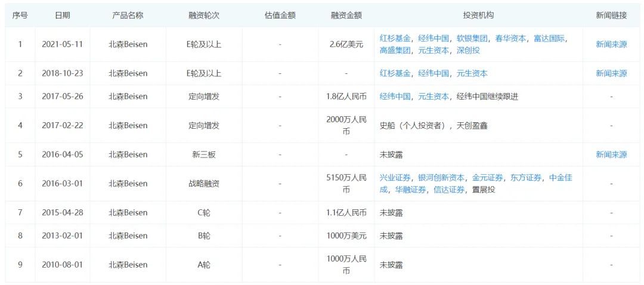Click the 软银集团 investor link
Viewport: 644px width, 285px height.
(472, 39)
